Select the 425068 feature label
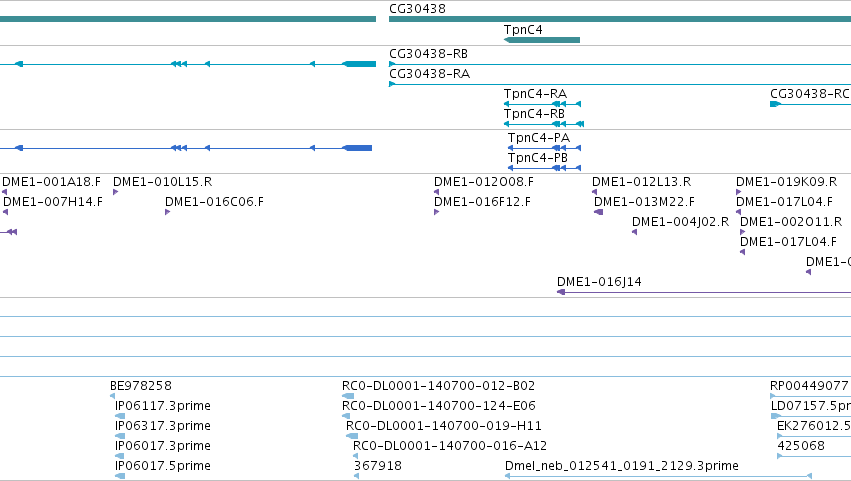851x481 pixels. [801, 446]
